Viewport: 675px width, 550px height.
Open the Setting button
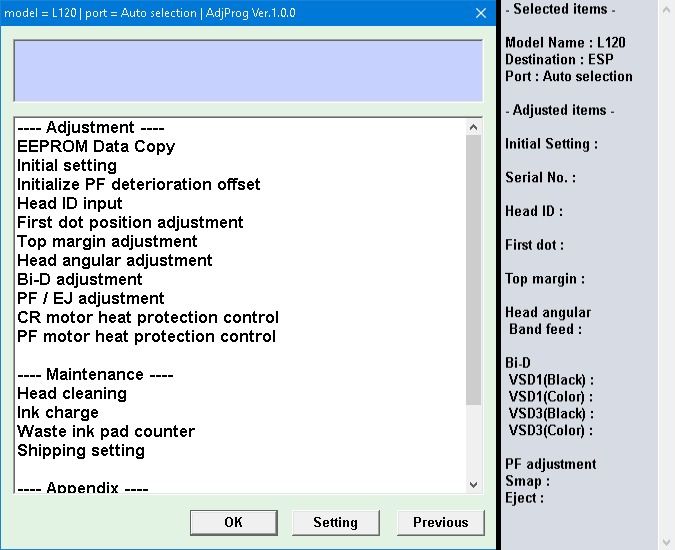point(335,522)
